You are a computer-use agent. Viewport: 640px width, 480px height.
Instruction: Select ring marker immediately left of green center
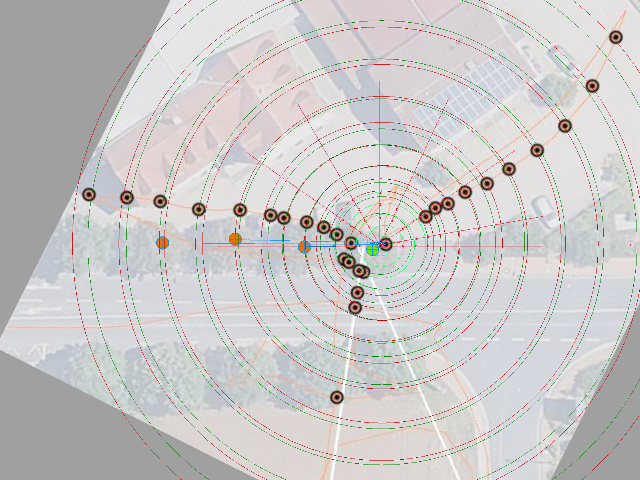[x=352, y=243]
